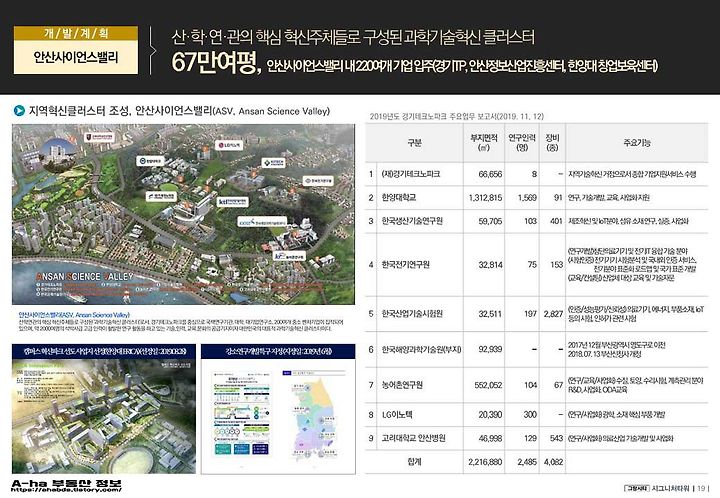The image size is (720, 498).
Task: Click the '시그니처타워' footer text
Action: pos(671,488)
